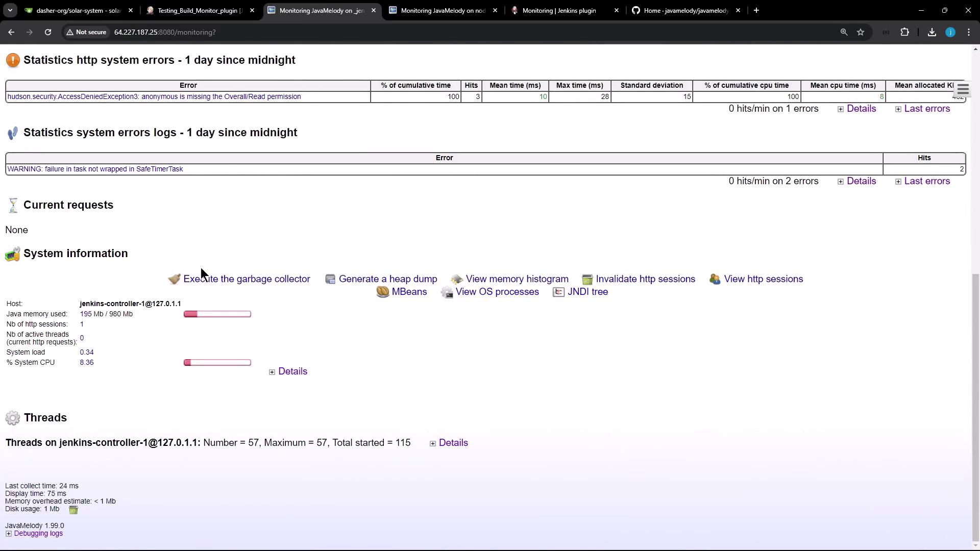Viewport: 980px width, 551px height.
Task: Click the heap dump icon
Action: pyautogui.click(x=330, y=279)
